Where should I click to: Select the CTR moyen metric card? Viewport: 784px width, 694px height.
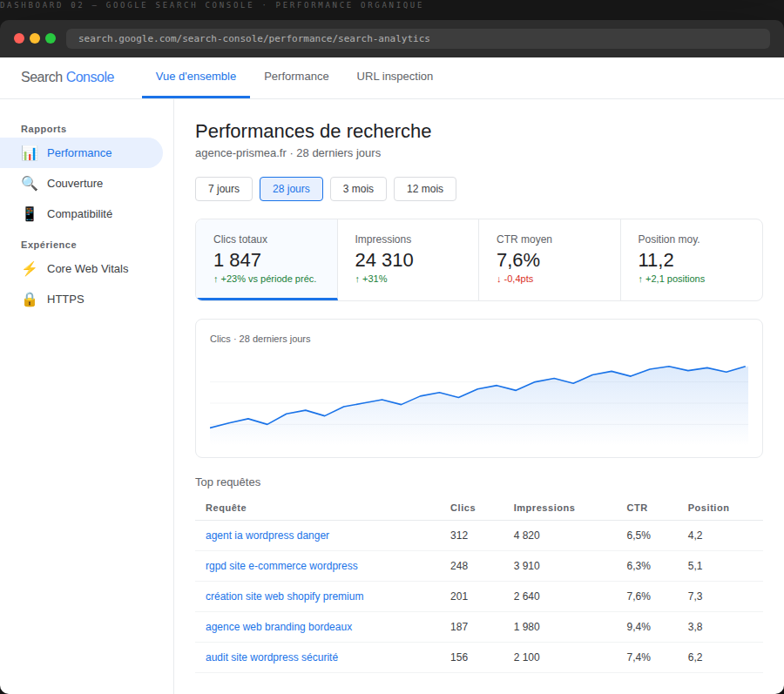click(550, 259)
